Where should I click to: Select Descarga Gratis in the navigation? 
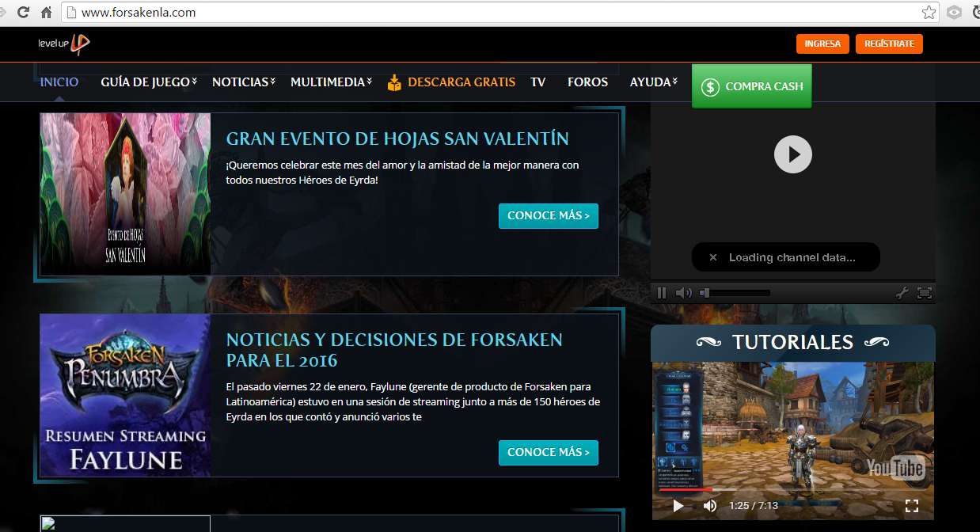coord(462,82)
